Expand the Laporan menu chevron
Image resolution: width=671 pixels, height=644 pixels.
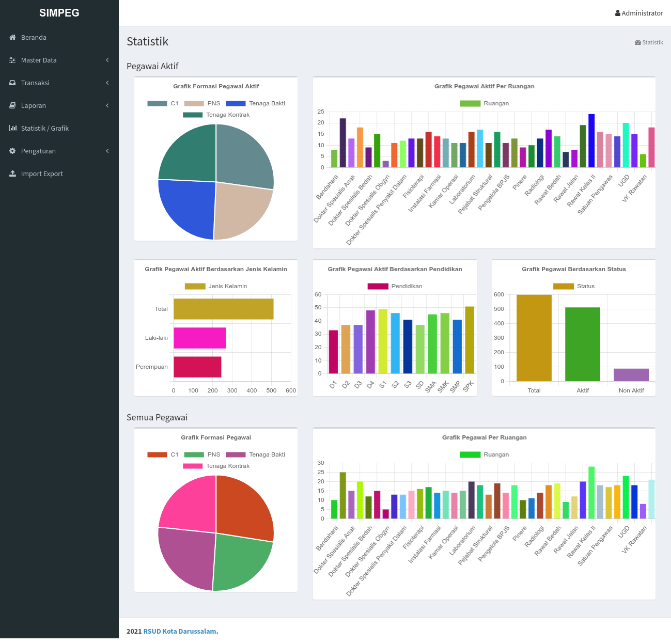[x=107, y=105]
